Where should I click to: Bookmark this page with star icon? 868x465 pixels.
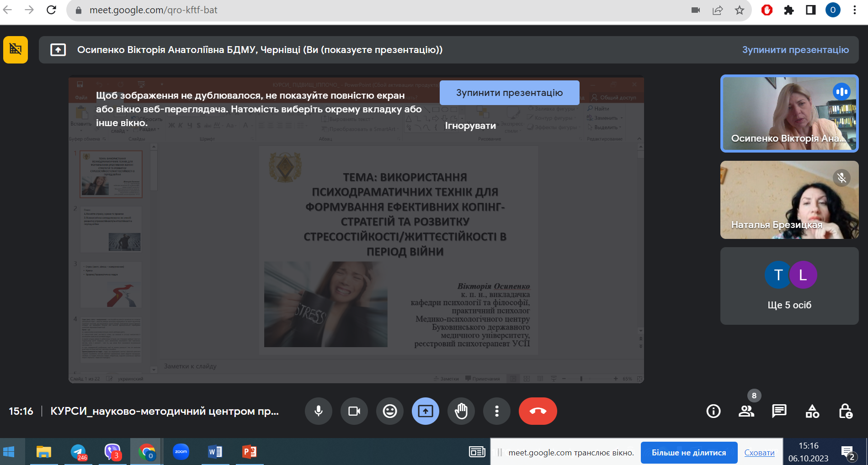(740, 10)
